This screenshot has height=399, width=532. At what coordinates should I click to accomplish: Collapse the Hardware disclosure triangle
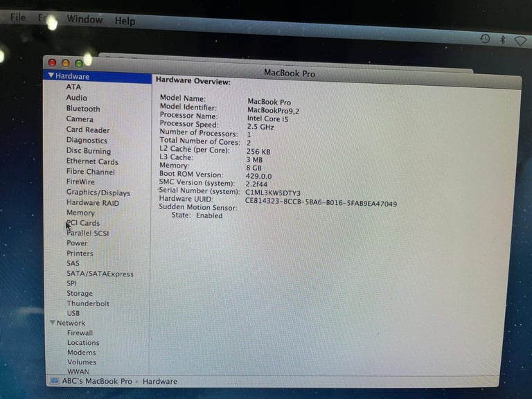pos(51,76)
